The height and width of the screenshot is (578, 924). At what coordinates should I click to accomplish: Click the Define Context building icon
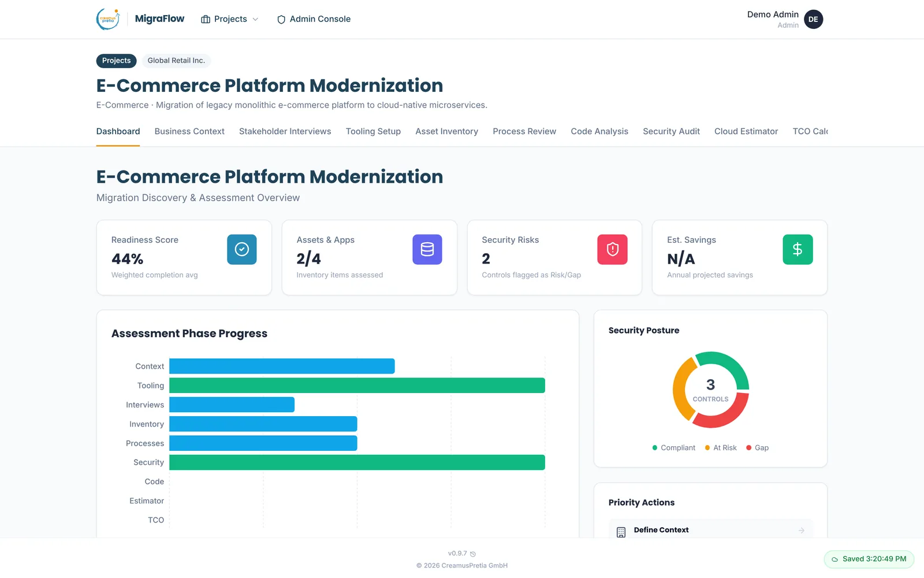click(x=621, y=532)
